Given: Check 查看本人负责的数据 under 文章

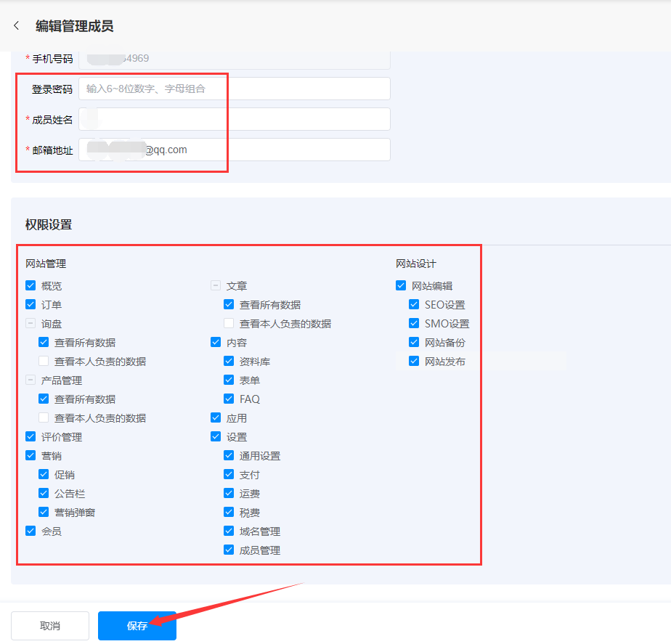Looking at the screenshot, I should 229,324.
